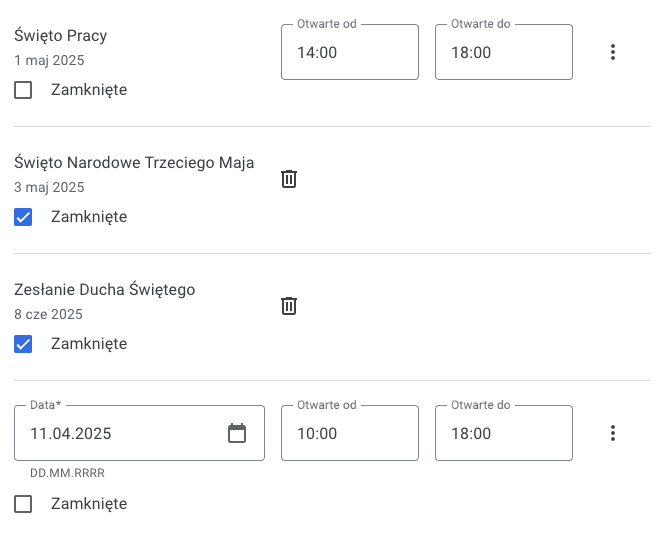The height and width of the screenshot is (538, 666).
Task: Uncheck Zamknięte for 3 maj 2025
Action: tap(23, 217)
